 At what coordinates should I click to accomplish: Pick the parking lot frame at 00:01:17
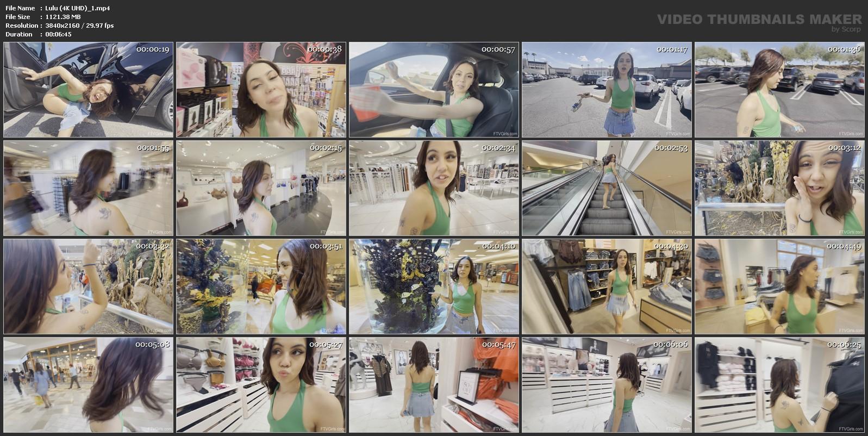[607, 90]
